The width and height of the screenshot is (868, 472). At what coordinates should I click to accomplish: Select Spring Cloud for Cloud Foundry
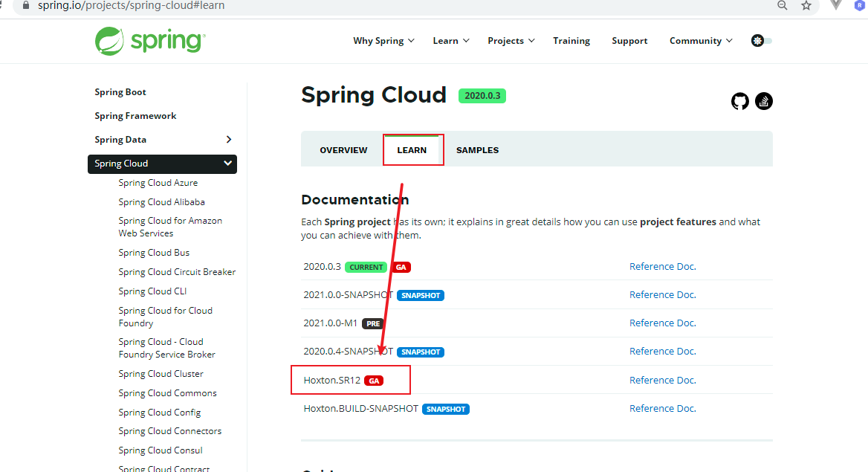tap(166, 317)
